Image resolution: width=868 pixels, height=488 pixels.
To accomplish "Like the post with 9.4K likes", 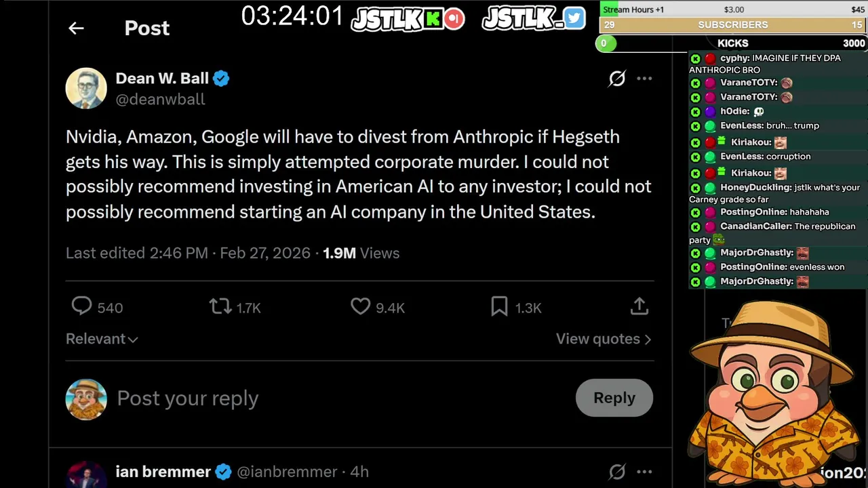I will [360, 307].
